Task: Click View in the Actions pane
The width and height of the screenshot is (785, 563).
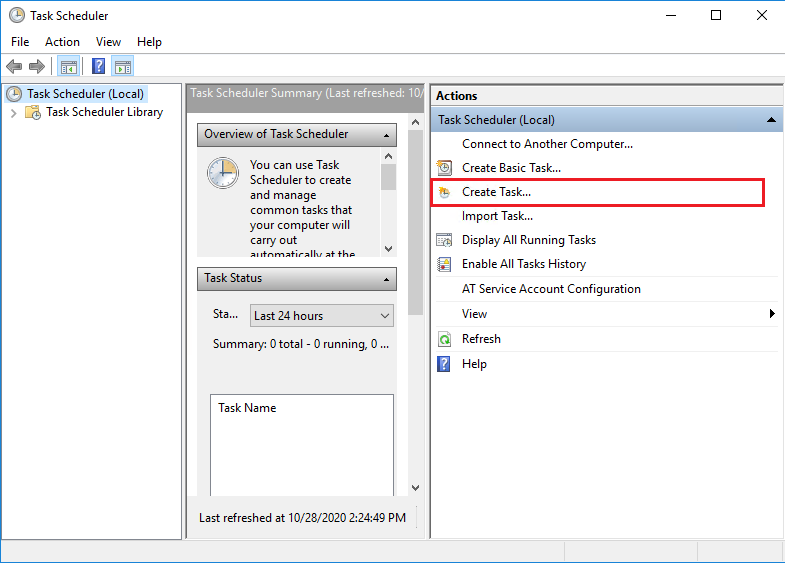Action: click(x=474, y=314)
